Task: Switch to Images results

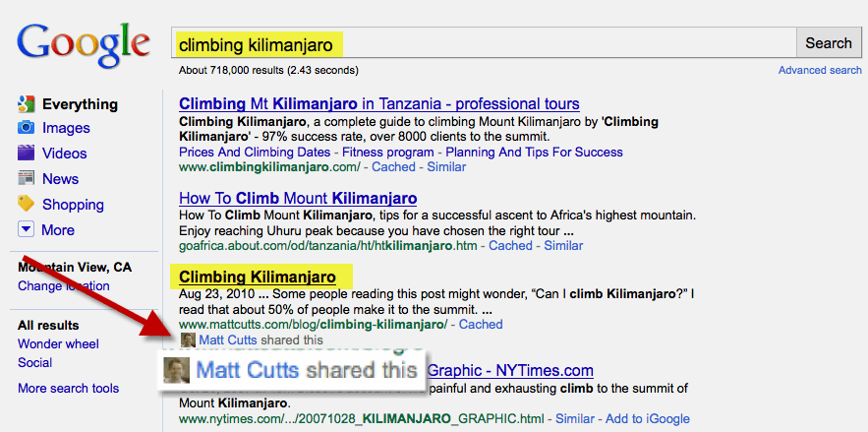Action: (66, 128)
